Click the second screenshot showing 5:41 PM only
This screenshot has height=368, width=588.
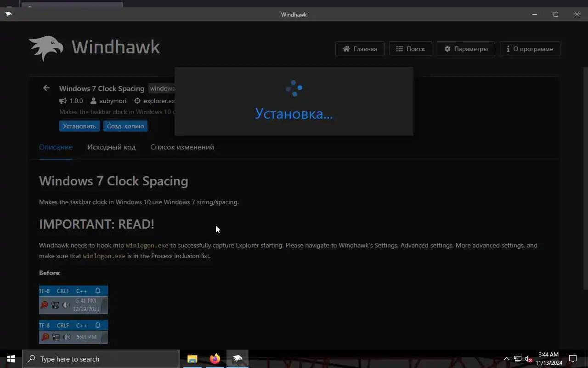coord(73,332)
